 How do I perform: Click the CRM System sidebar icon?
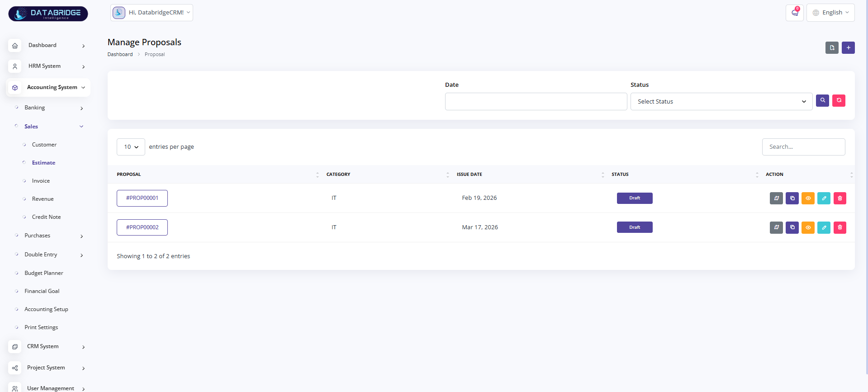point(15,347)
